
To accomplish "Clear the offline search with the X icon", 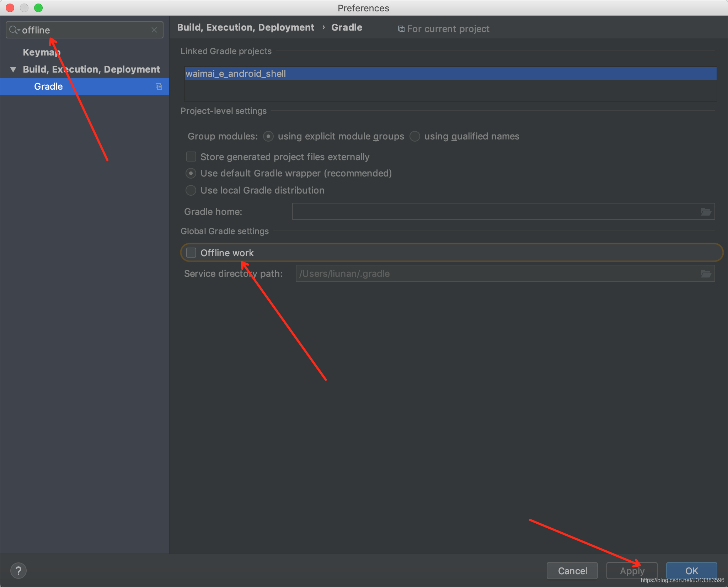I will (155, 30).
